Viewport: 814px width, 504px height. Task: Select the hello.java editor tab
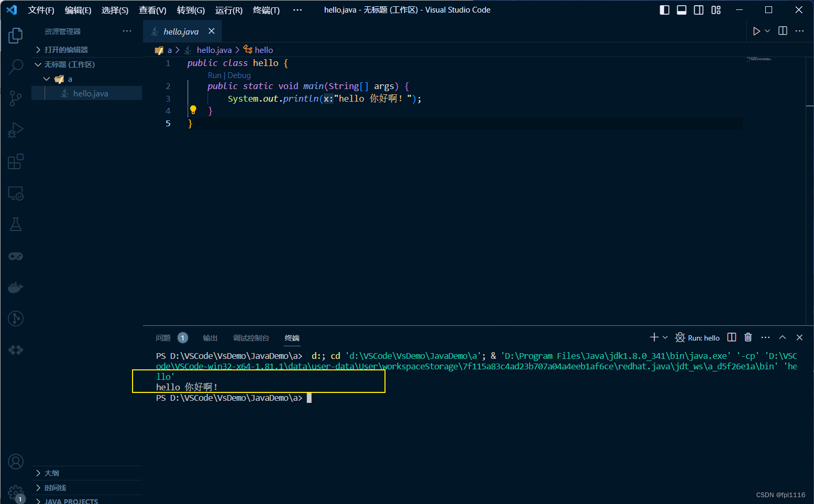181,31
